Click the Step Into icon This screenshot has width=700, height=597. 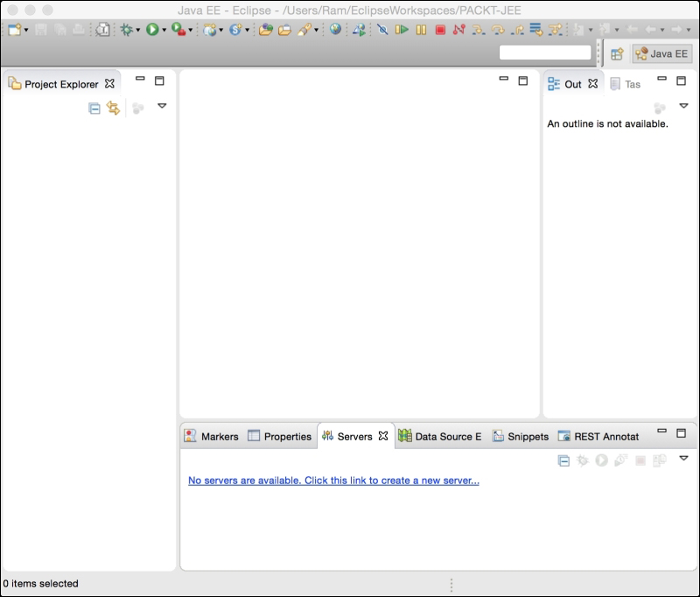tap(478, 30)
